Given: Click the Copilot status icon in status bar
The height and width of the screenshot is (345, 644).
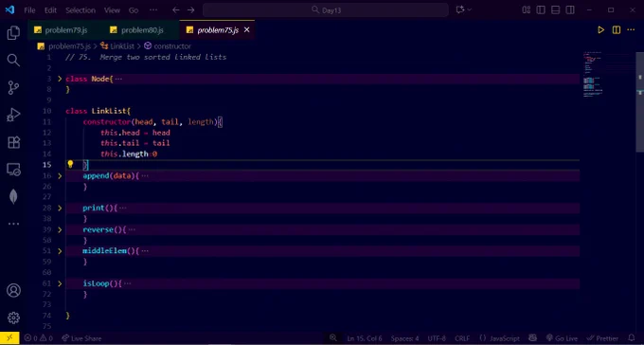Looking at the screenshot, I should tap(533, 338).
